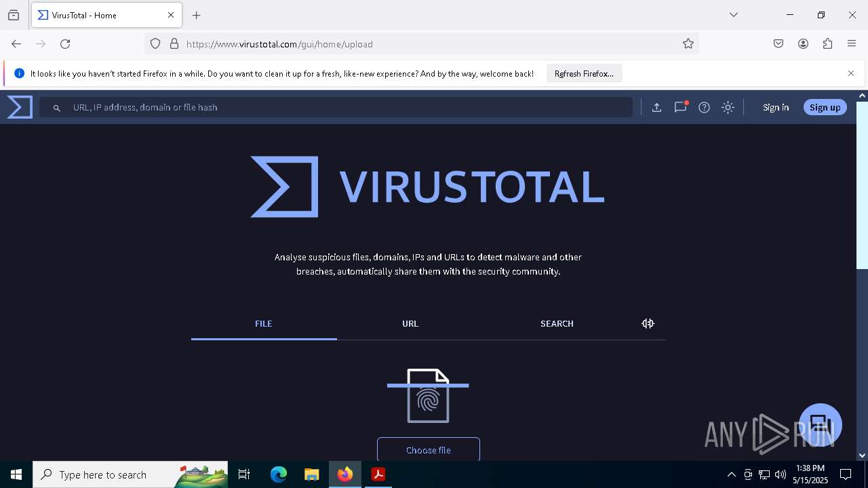The height and width of the screenshot is (488, 868).
Task: Click the Choose file button
Action: (429, 450)
